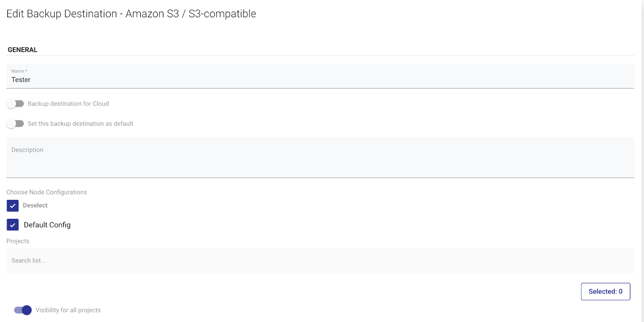The width and height of the screenshot is (644, 322).
Task: Click the Backup destination for Cloud label
Action: (68, 104)
